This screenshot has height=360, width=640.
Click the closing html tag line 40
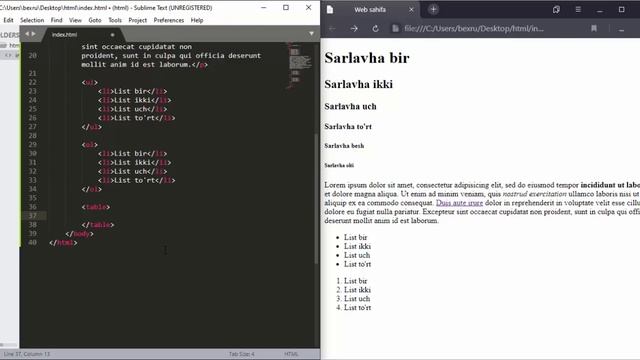click(x=63, y=243)
